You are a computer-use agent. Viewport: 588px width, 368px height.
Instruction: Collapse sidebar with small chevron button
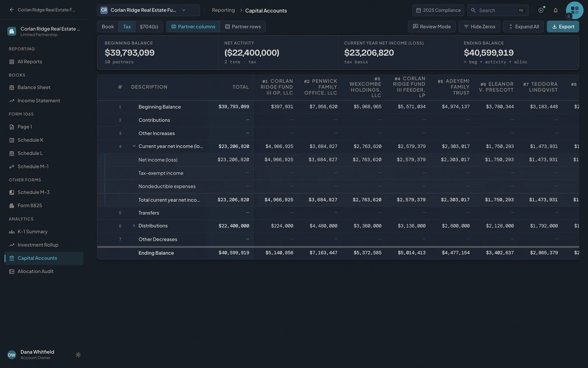(569, 16)
